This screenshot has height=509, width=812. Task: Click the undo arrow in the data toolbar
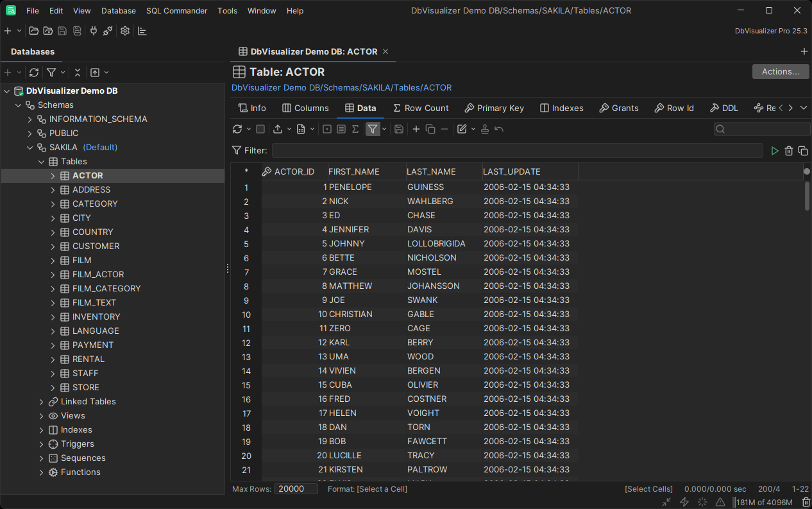499,129
